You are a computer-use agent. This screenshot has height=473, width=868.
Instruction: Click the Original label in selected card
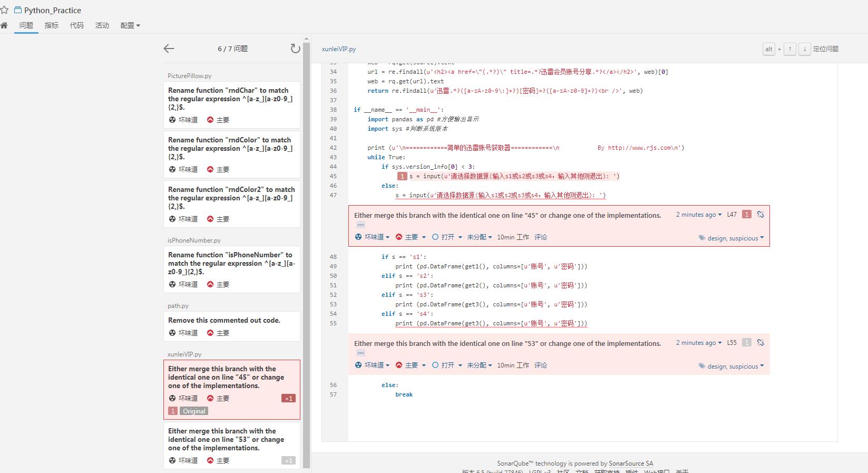194,411
